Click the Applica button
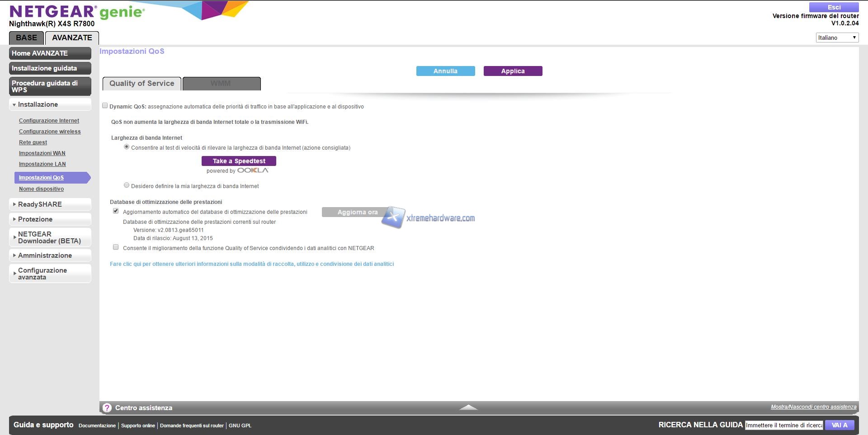The width and height of the screenshot is (868, 435). tap(513, 71)
